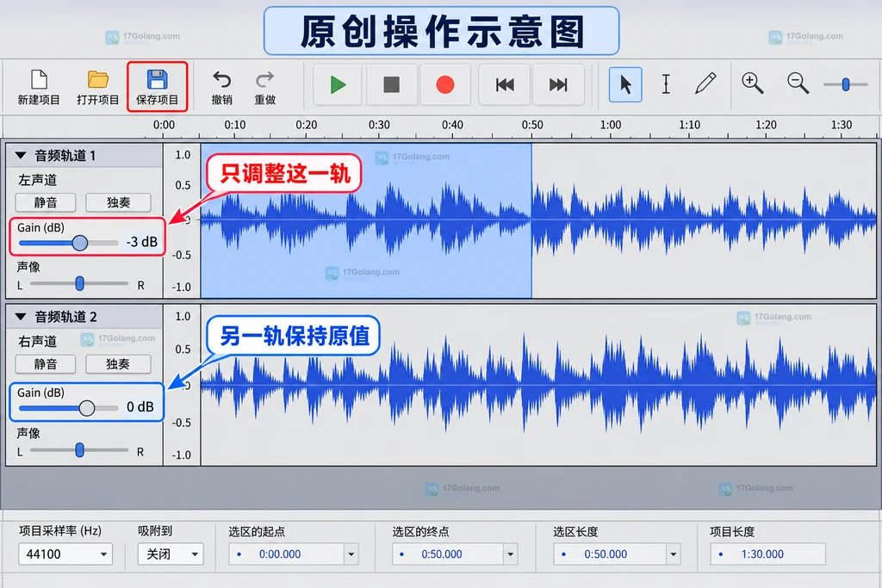Open a project with 打开项目

[98, 87]
